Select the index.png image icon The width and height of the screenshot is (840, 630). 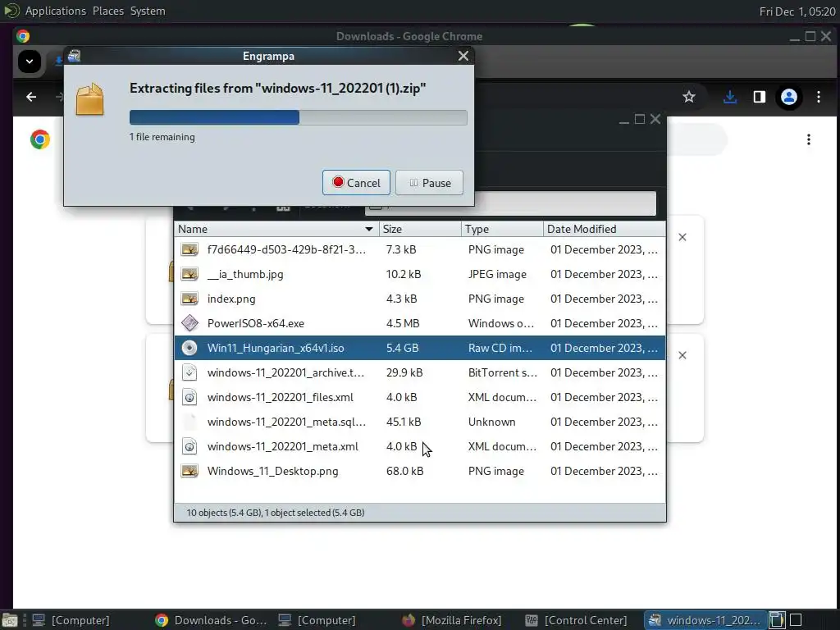click(x=189, y=299)
